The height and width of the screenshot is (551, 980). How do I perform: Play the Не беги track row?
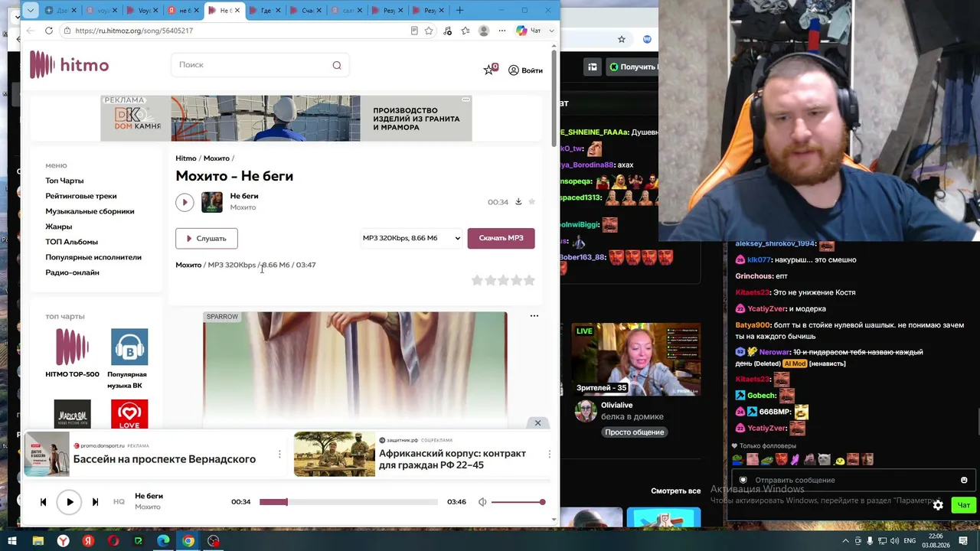[185, 202]
